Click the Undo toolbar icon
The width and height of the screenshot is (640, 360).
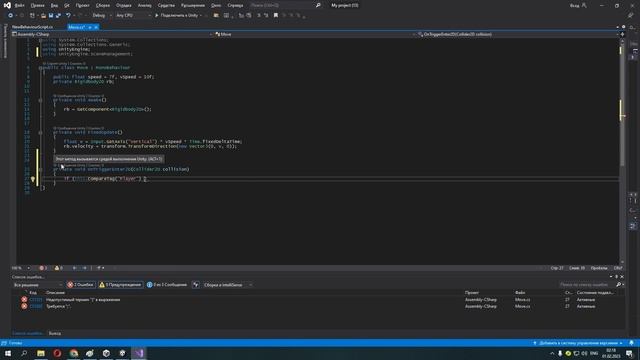click(68, 16)
